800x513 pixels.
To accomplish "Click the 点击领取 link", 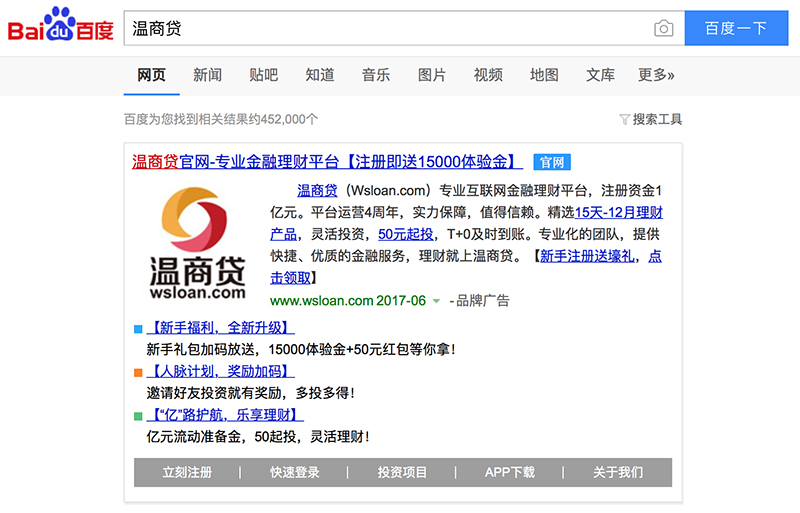I will [x=290, y=278].
